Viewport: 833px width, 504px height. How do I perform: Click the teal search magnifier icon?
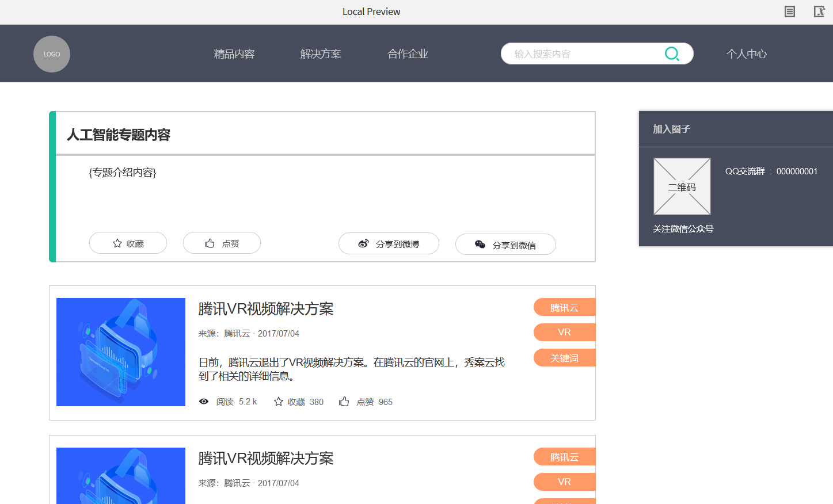click(672, 54)
